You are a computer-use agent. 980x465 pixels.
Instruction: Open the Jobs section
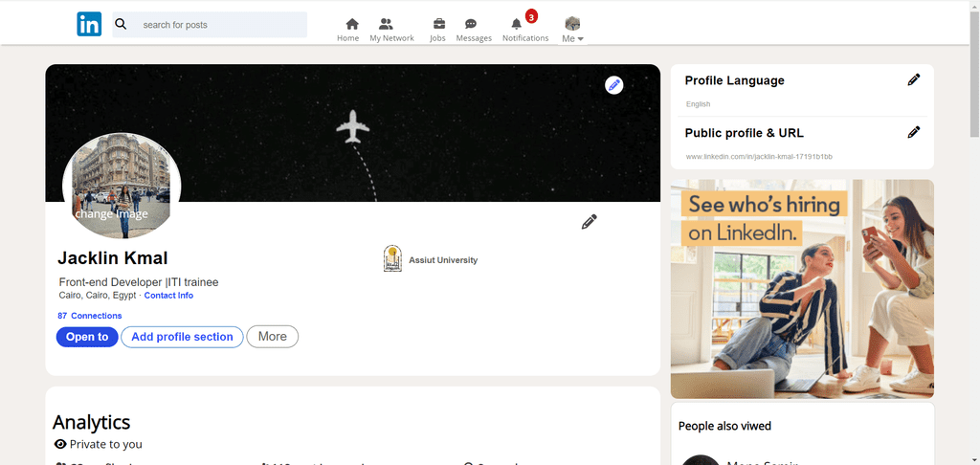pyautogui.click(x=438, y=30)
